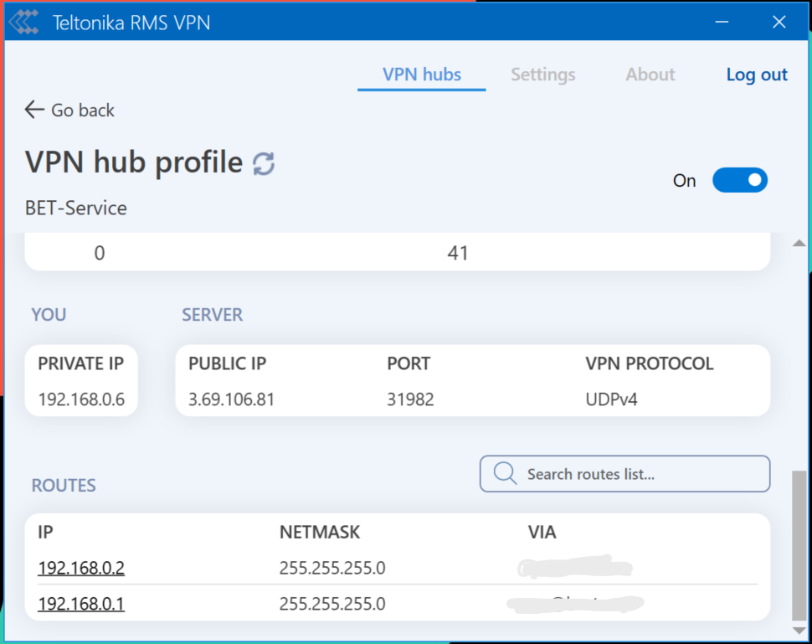Click the scrollbar down arrow
812x644 pixels.
tap(799, 631)
